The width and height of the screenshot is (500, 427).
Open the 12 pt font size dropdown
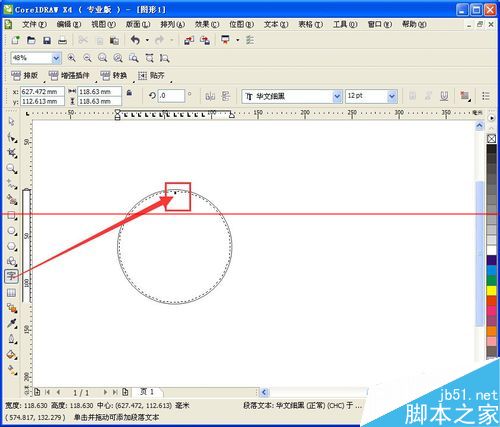pyautogui.click(x=392, y=96)
